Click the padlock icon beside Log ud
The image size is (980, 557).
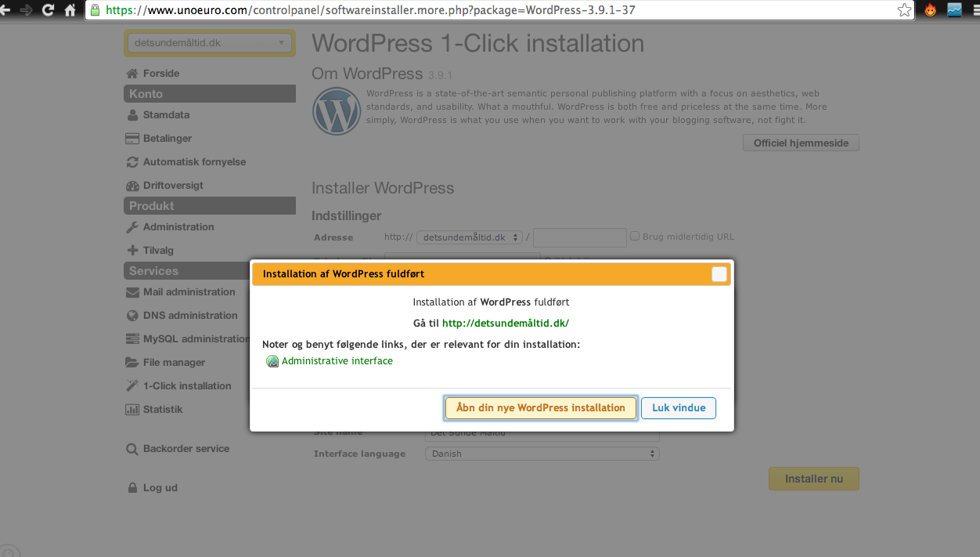(x=132, y=488)
